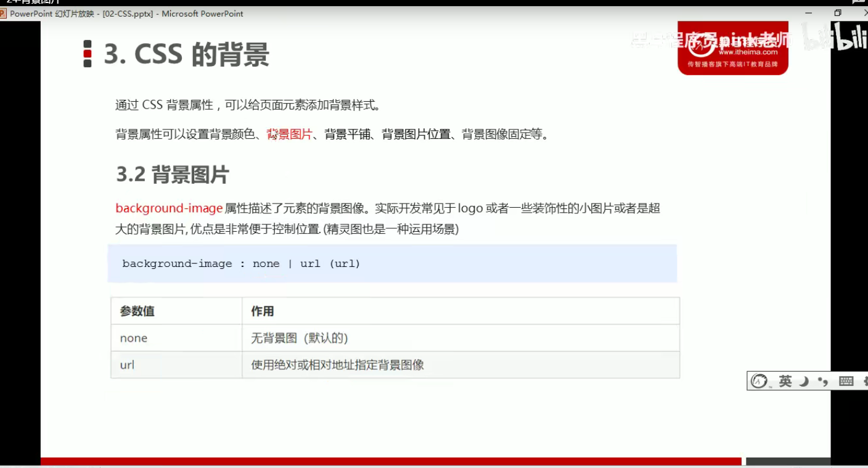Click the sentence "通过 CSS 背景属性" line
Image resolution: width=868 pixels, height=468 pixels.
pos(248,105)
